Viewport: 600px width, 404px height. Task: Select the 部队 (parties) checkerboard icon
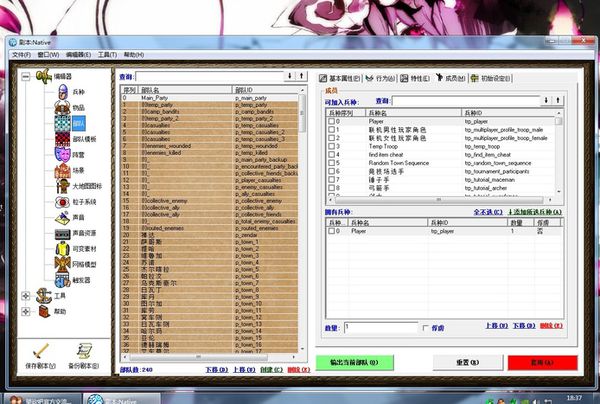tap(62, 123)
